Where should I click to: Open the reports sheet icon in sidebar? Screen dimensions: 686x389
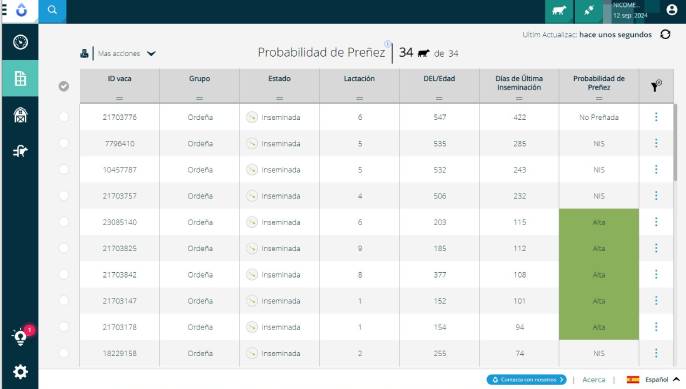(20, 79)
